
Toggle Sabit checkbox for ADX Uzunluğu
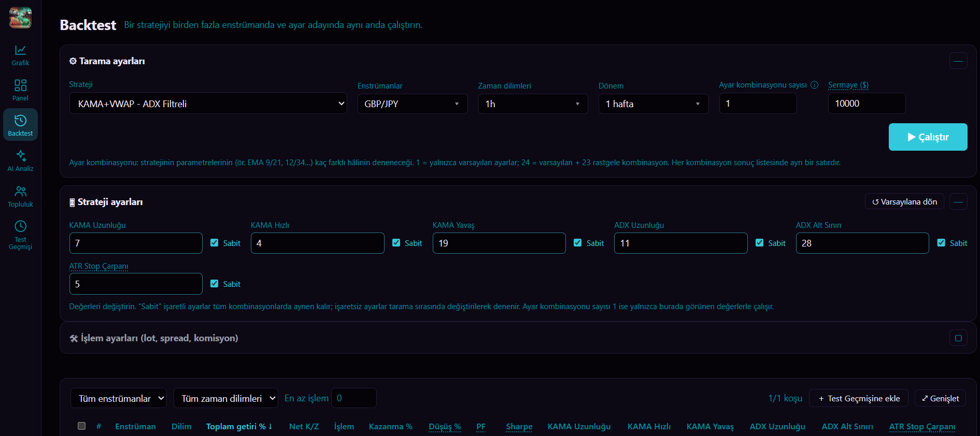point(759,243)
